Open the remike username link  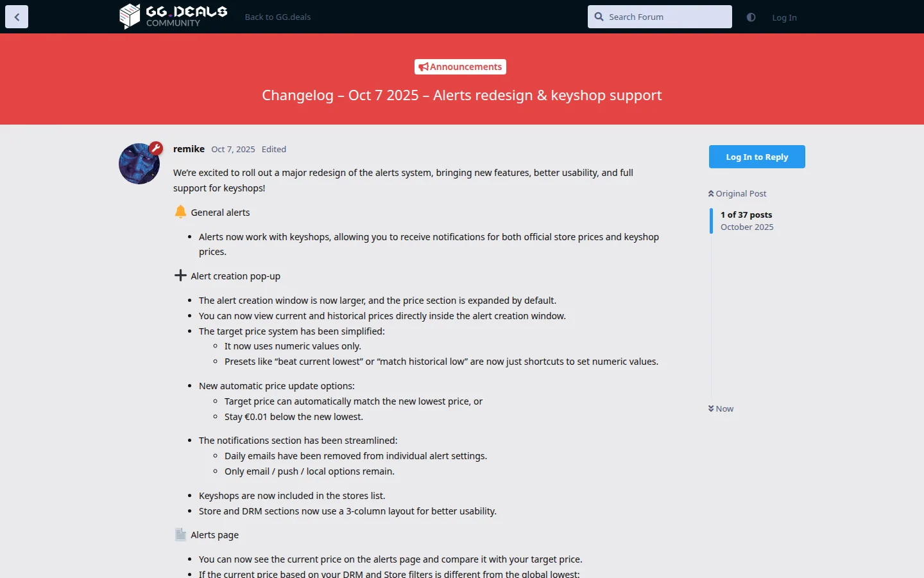(x=189, y=149)
